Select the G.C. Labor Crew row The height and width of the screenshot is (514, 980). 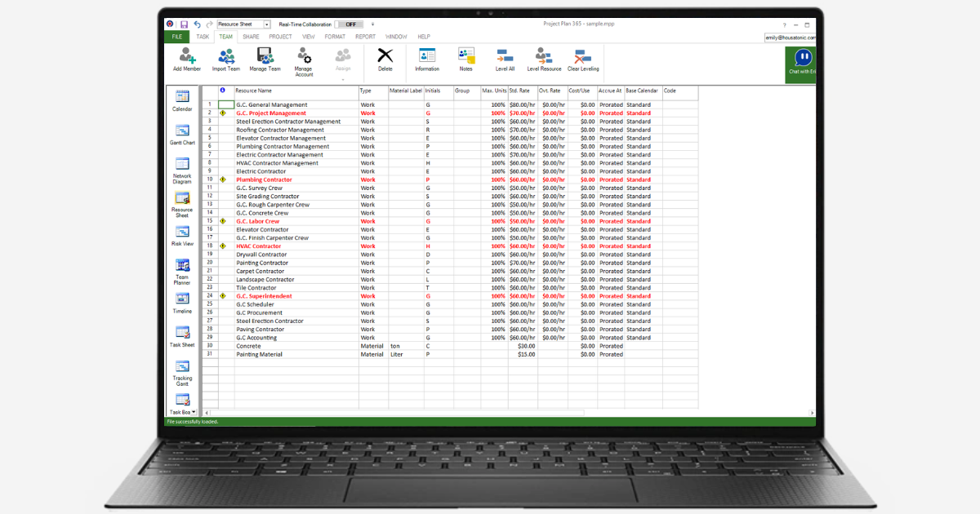(x=450, y=221)
